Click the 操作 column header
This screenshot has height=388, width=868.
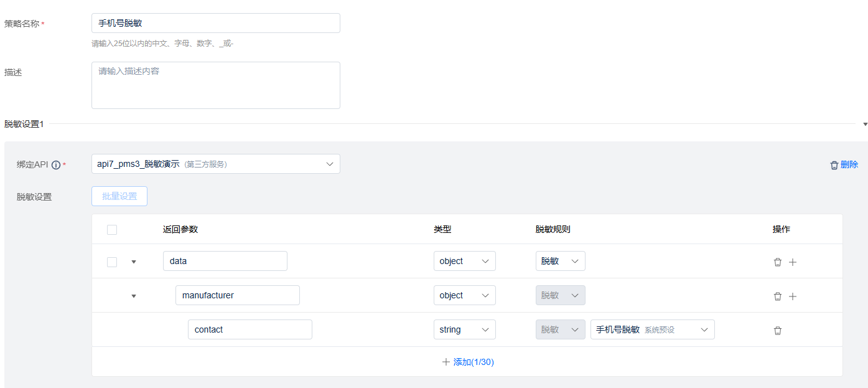tap(782, 229)
